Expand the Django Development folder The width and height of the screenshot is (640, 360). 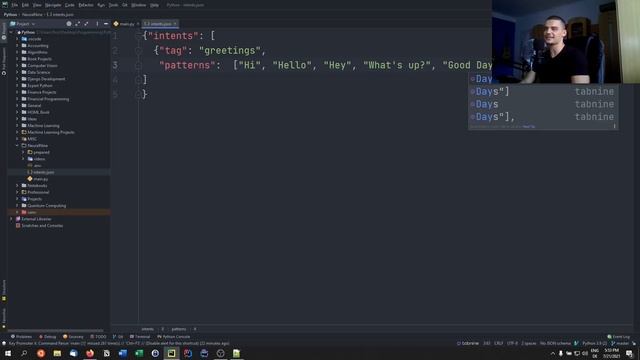tap(17, 79)
